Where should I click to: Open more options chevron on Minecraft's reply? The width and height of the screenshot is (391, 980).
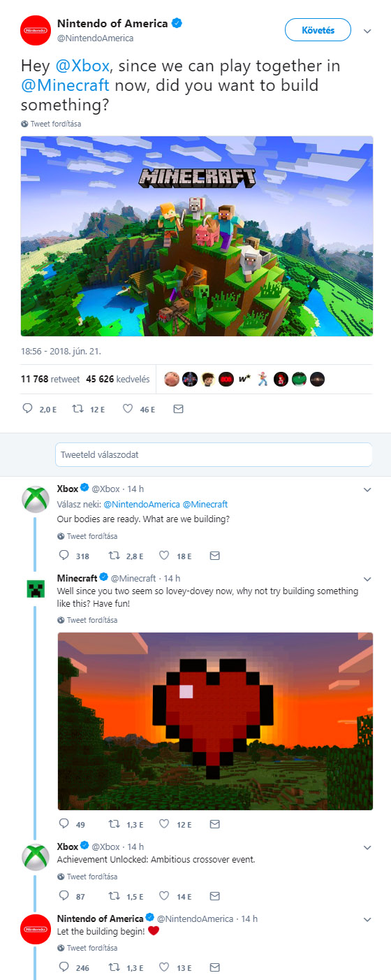click(367, 579)
